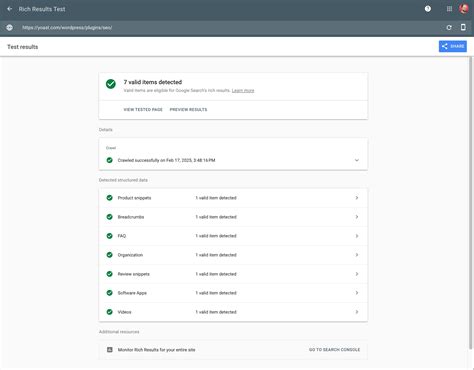This screenshot has width=474, height=370.
Task: Click the green check for Review snippets
Action: [x=109, y=274]
